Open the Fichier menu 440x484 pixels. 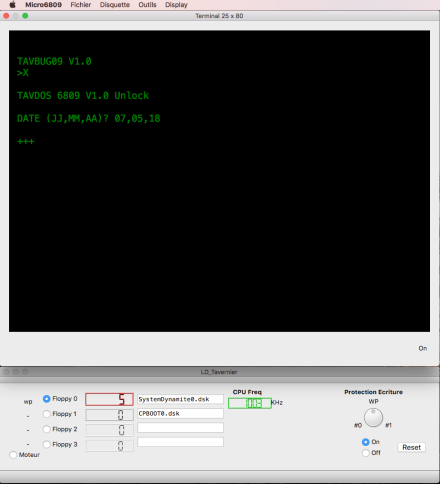81,5
